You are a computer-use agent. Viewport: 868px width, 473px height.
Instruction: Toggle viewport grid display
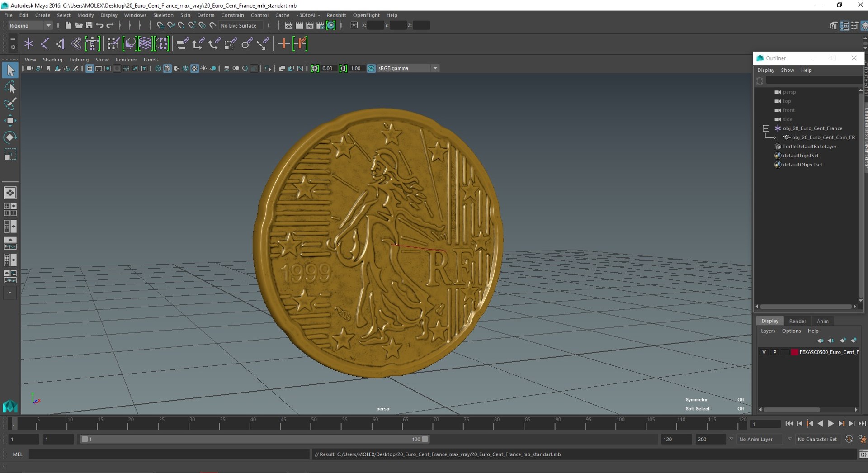pos(90,68)
